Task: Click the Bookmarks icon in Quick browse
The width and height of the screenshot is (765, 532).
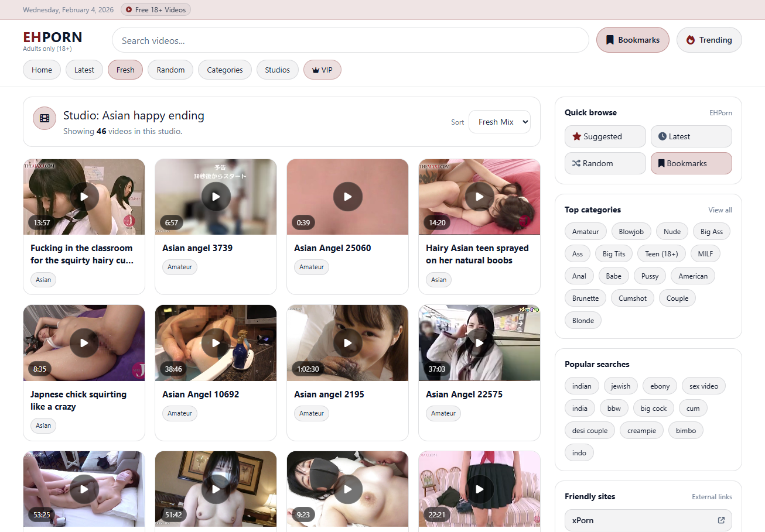Action: (x=661, y=163)
